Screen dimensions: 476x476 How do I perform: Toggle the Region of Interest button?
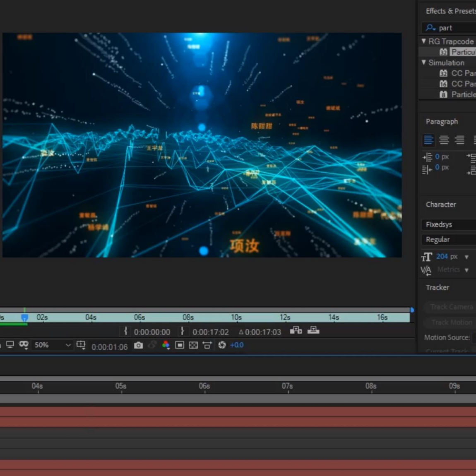179,345
